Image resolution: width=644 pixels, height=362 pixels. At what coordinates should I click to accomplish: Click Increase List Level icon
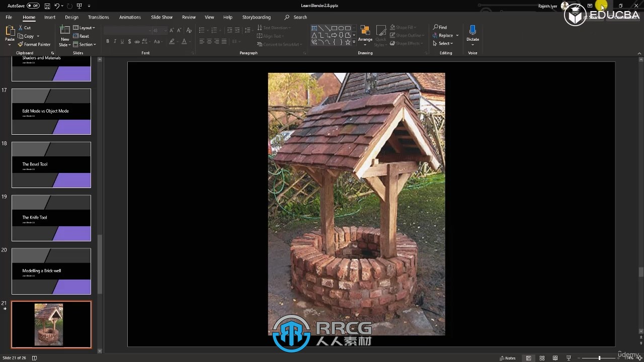(237, 31)
